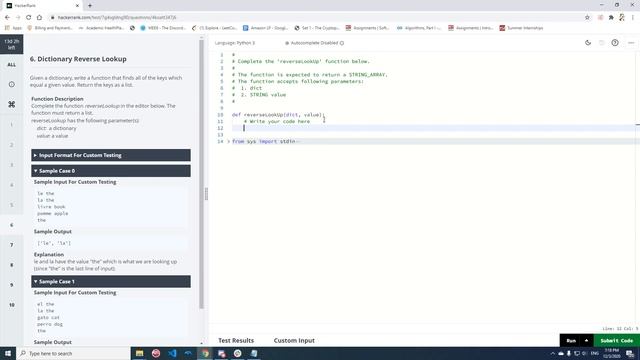This screenshot has height=360, width=640.
Task: Open a new browser tab
Action: click(90, 5)
